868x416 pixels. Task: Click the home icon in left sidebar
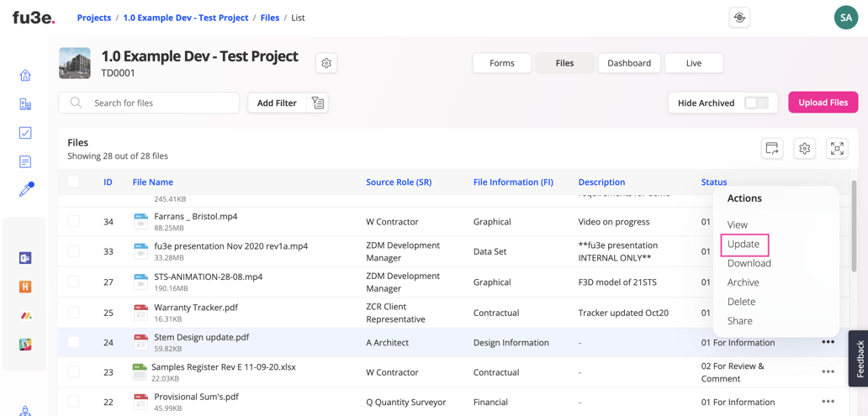point(25,76)
